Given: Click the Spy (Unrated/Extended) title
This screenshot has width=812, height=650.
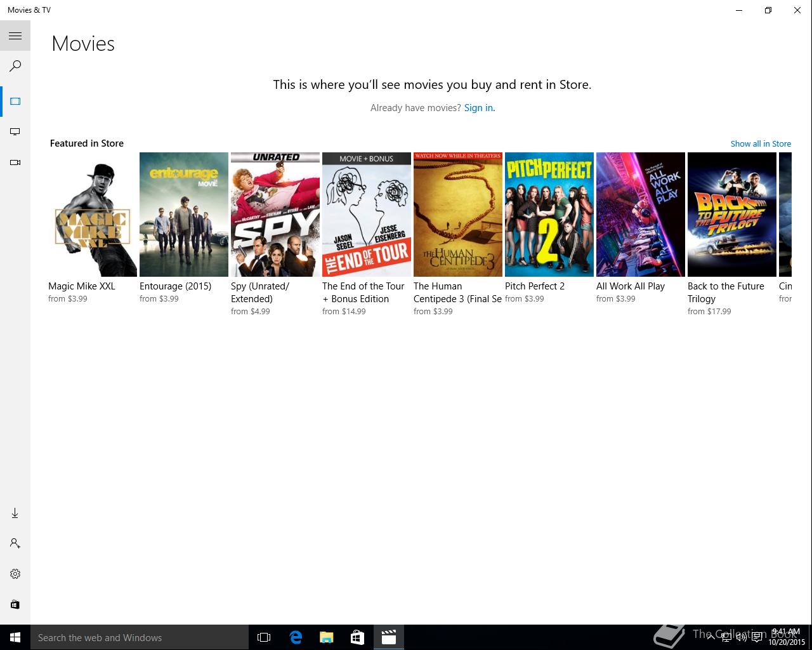Looking at the screenshot, I should pos(260,293).
